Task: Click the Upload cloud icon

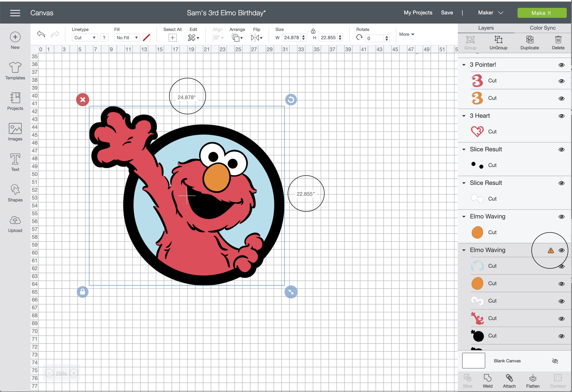Action: pos(15,220)
